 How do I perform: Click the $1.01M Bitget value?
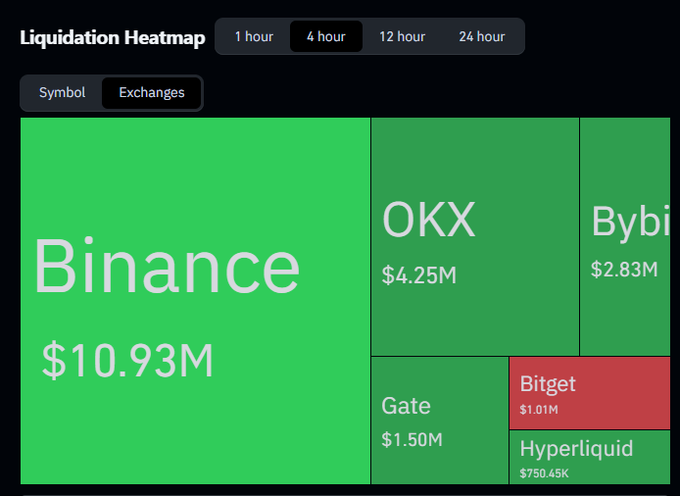(x=539, y=410)
